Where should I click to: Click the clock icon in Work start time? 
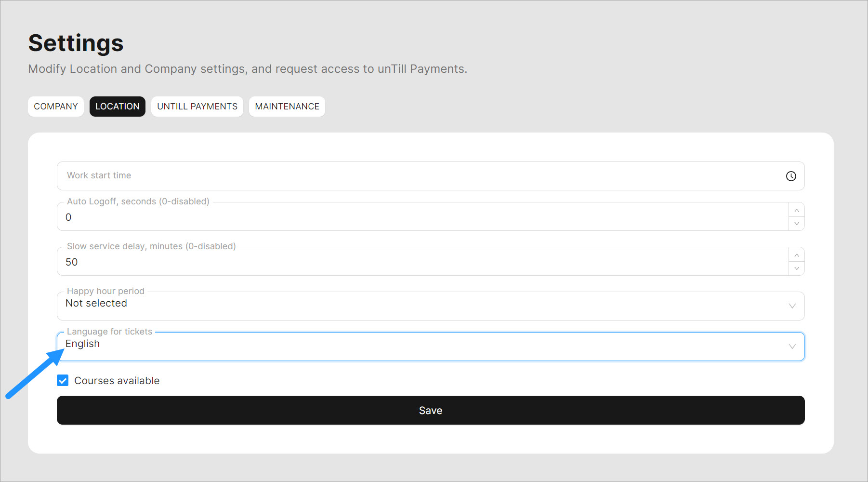coord(791,176)
